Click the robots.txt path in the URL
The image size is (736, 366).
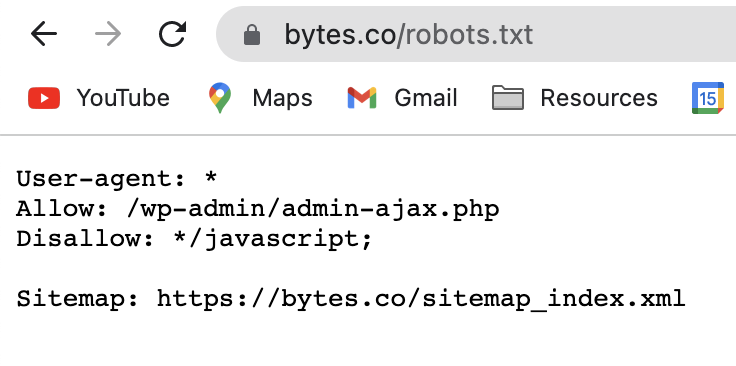(465, 35)
